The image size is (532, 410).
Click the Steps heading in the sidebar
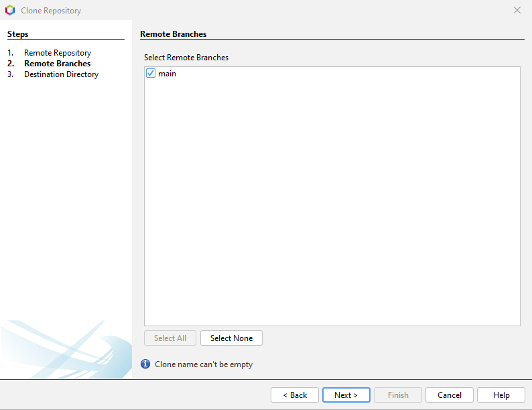pyautogui.click(x=18, y=34)
